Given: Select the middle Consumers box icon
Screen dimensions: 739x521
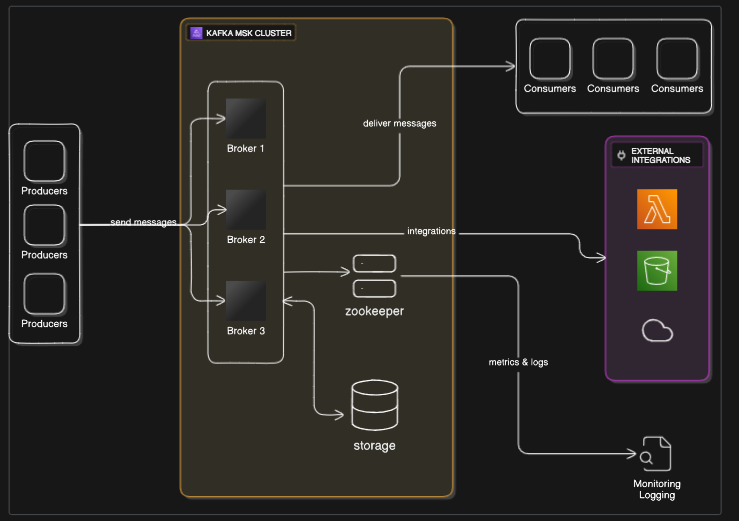Looking at the screenshot, I should (x=613, y=59).
